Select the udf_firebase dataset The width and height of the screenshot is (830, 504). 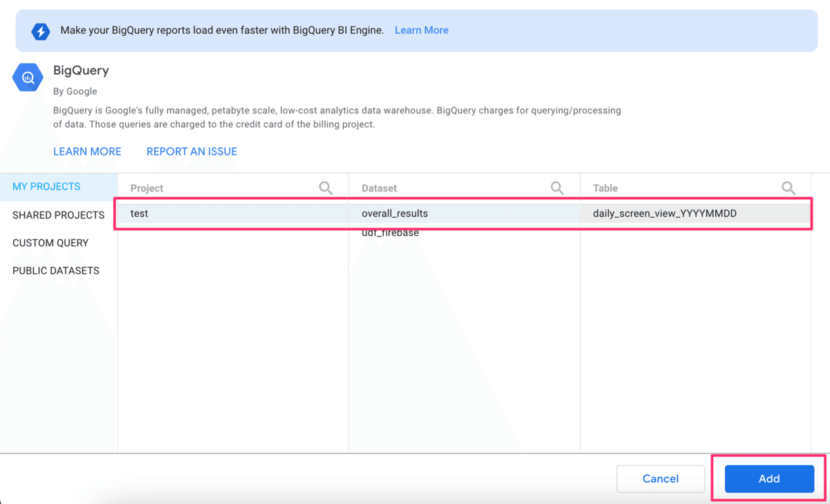[x=390, y=234]
